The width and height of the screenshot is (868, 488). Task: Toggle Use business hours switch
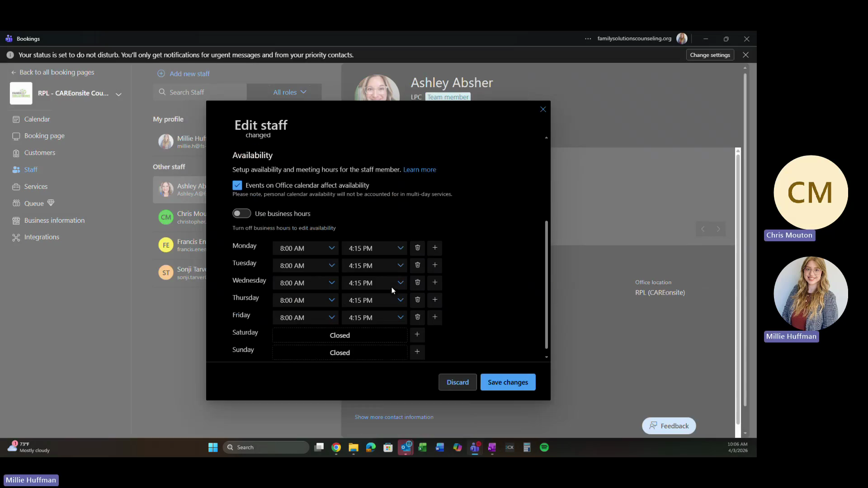click(x=242, y=213)
